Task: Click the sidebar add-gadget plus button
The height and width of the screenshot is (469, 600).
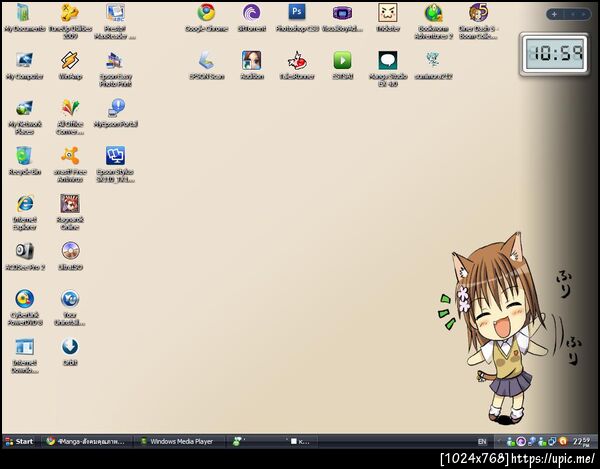Action: pos(554,15)
